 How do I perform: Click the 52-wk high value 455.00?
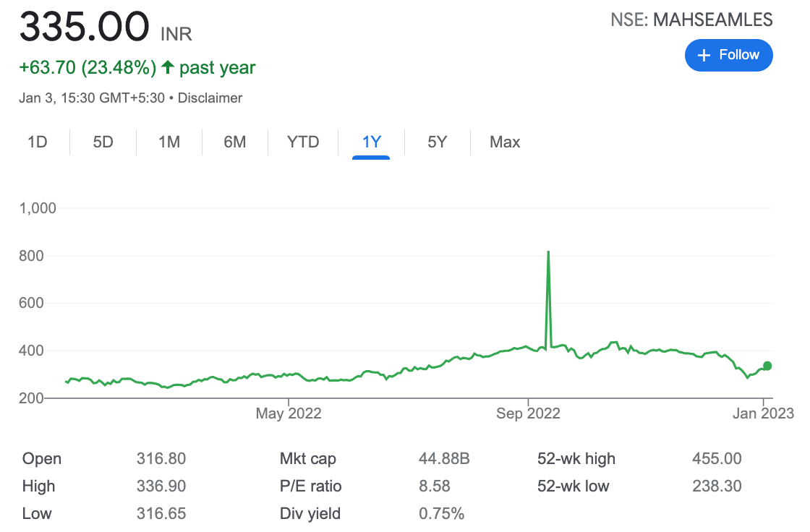click(x=717, y=459)
